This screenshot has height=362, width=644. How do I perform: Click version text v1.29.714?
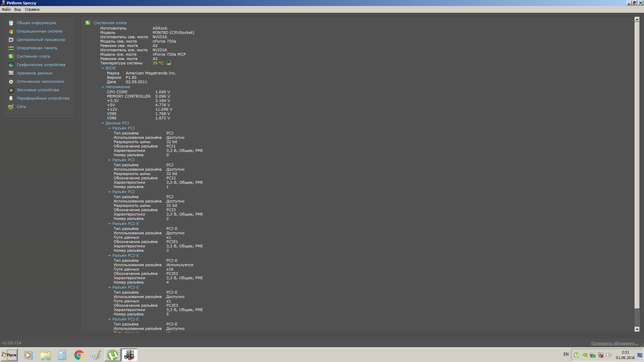coord(12,343)
